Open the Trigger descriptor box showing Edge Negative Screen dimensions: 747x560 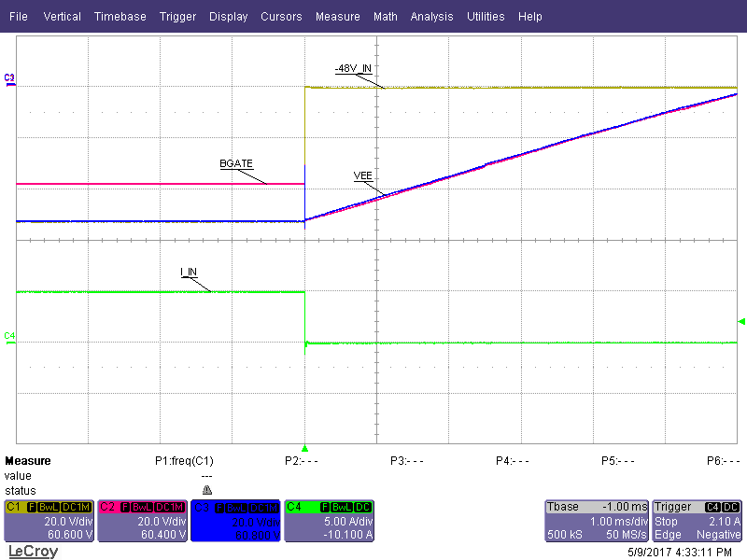(697, 521)
